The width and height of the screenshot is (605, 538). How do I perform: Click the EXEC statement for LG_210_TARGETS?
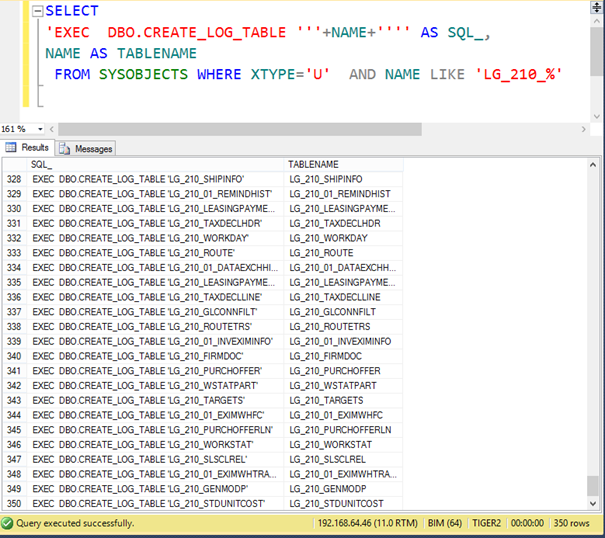(x=155, y=400)
